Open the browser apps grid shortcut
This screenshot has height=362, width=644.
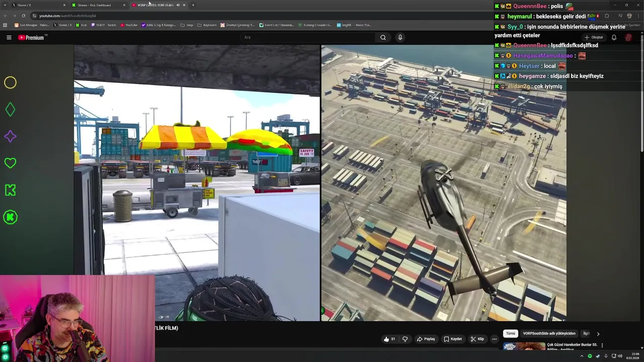point(5,25)
